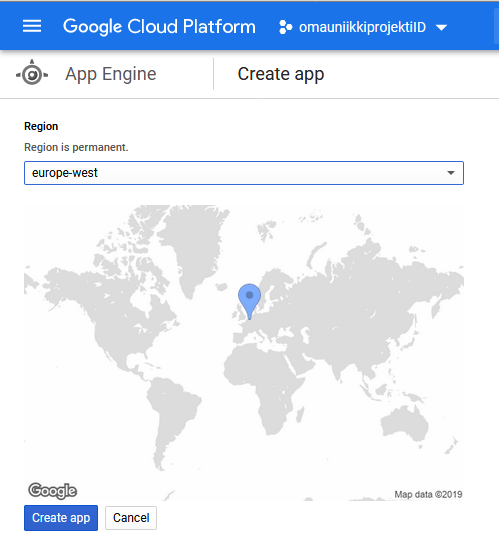Click the Create app page title
499x536 pixels.
[281, 74]
